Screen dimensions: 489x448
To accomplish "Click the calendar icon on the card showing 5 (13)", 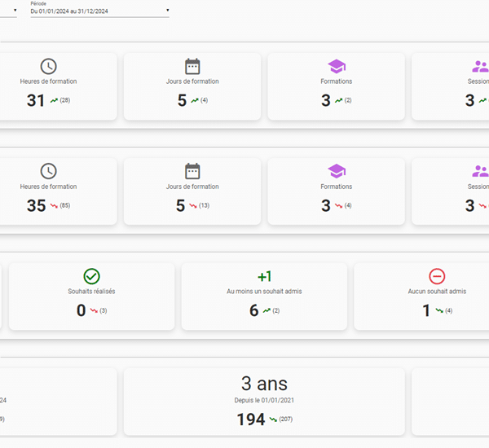I will coord(192,171).
